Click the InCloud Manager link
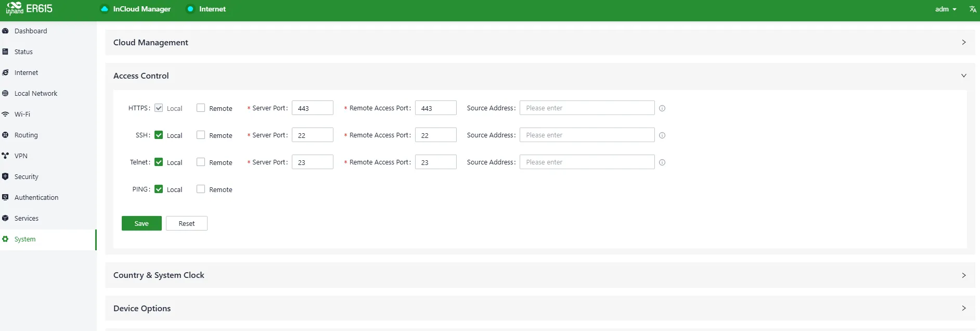 click(x=142, y=9)
